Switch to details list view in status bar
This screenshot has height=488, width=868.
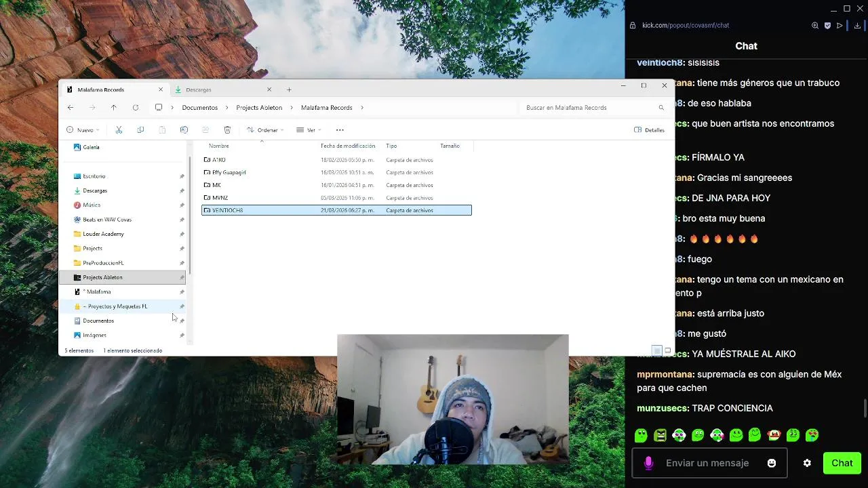656,350
